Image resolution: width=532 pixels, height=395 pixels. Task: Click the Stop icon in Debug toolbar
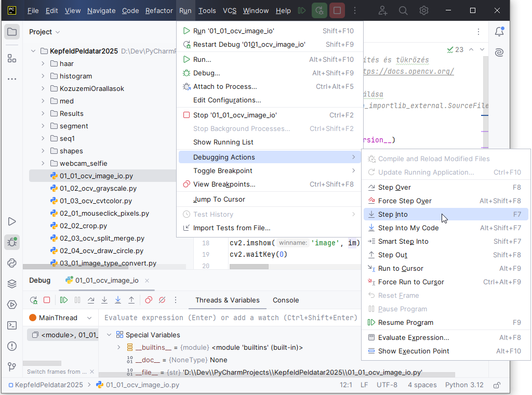click(x=47, y=300)
